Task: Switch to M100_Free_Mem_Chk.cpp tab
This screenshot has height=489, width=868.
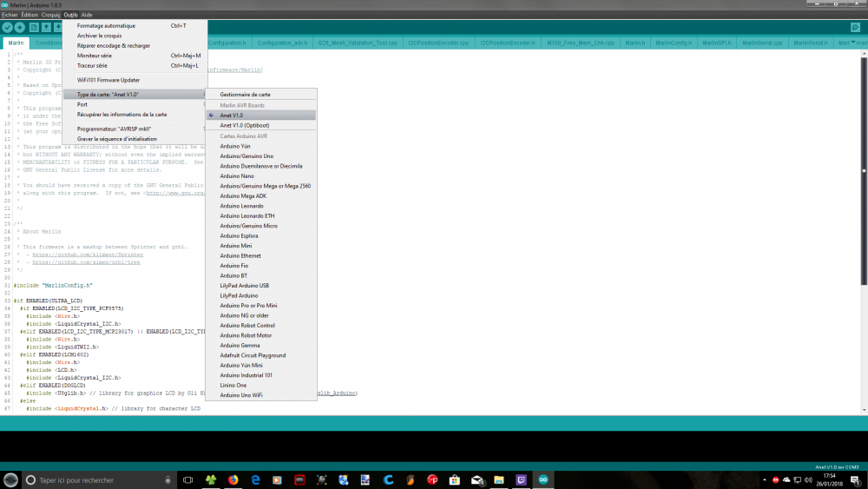Action: pos(580,43)
